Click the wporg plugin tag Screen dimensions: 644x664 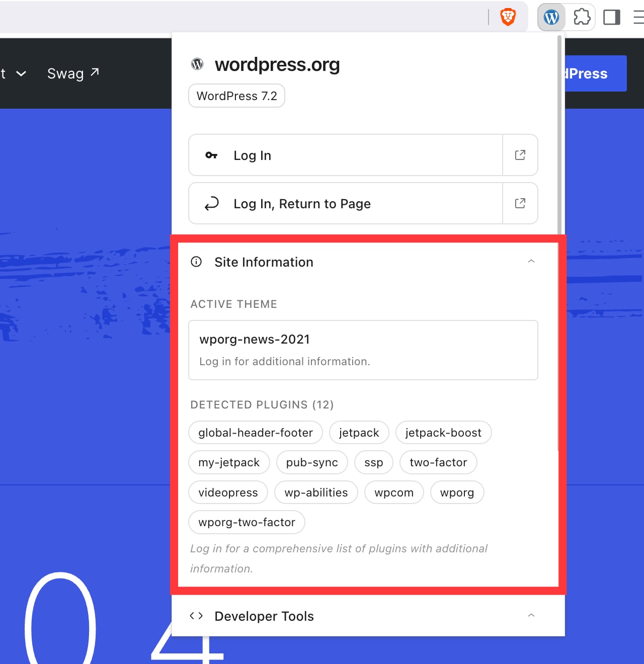click(457, 492)
